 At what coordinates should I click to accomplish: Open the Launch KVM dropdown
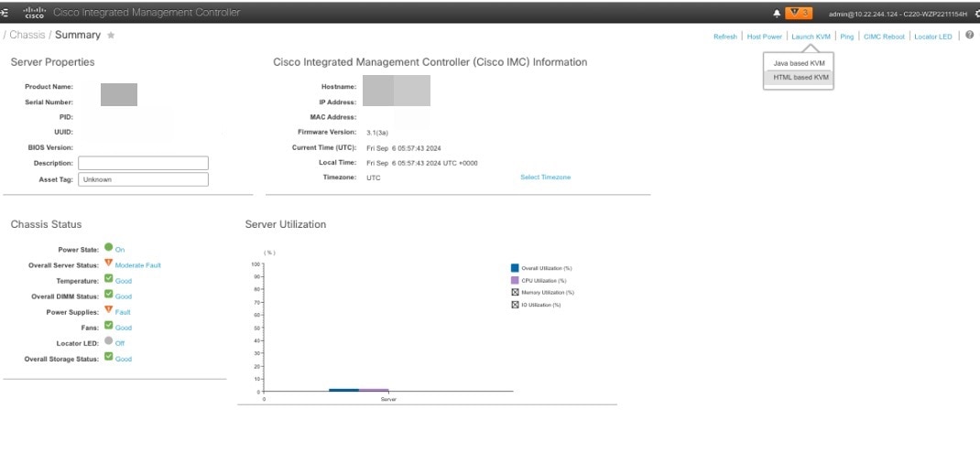coord(811,37)
